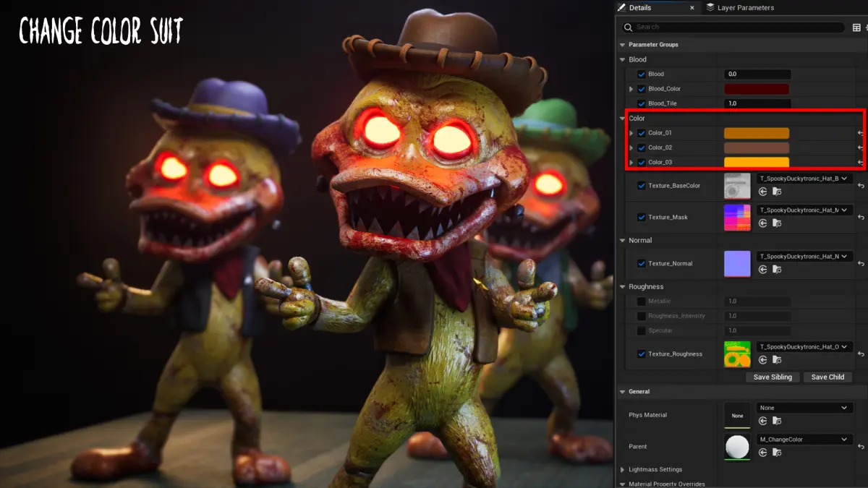868x488 pixels.
Task: Open the Blood_Color dark red swatch
Action: 757,89
